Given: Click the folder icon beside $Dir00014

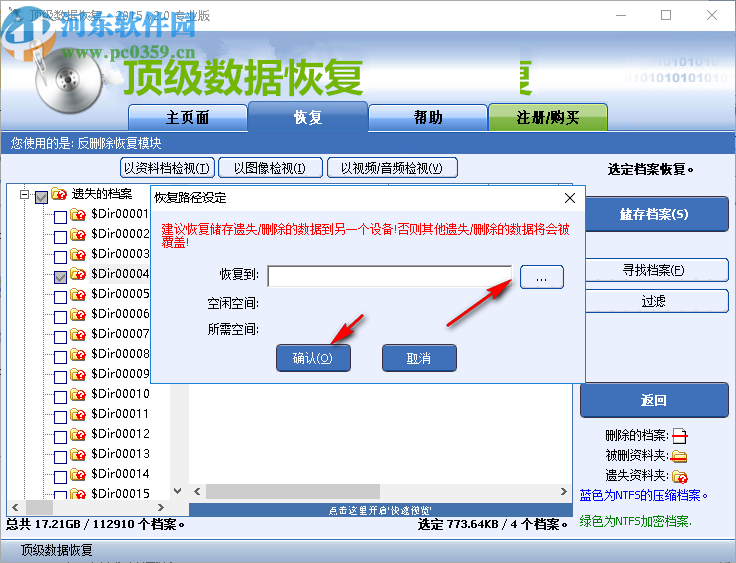Looking at the screenshot, I should click(x=78, y=474).
